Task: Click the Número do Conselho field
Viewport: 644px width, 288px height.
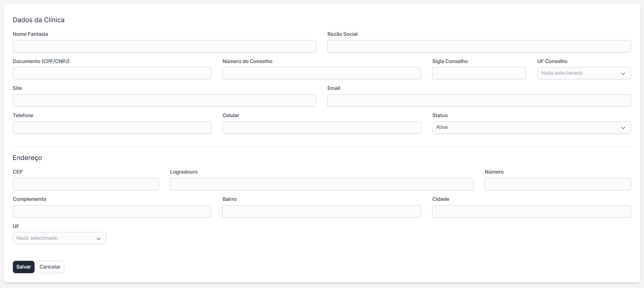Action: [x=321, y=73]
